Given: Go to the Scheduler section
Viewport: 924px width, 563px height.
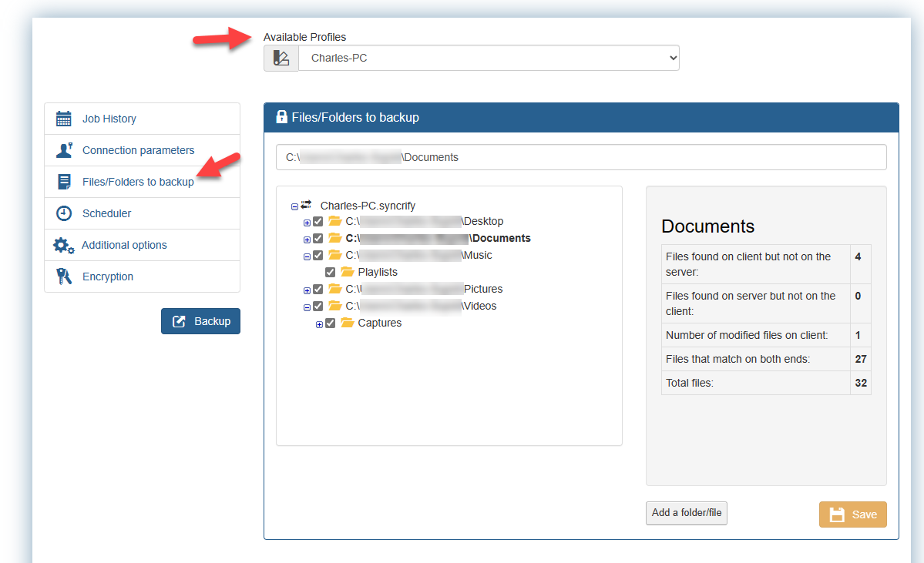Looking at the screenshot, I should tap(106, 213).
